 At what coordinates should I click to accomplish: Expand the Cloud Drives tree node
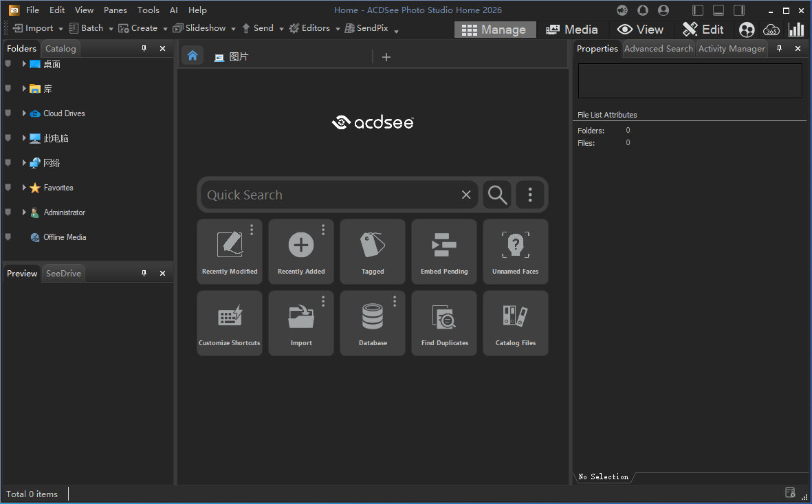pos(24,113)
